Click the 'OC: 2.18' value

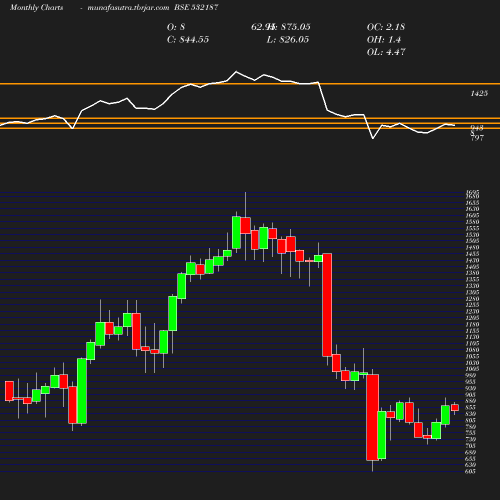click(x=386, y=27)
